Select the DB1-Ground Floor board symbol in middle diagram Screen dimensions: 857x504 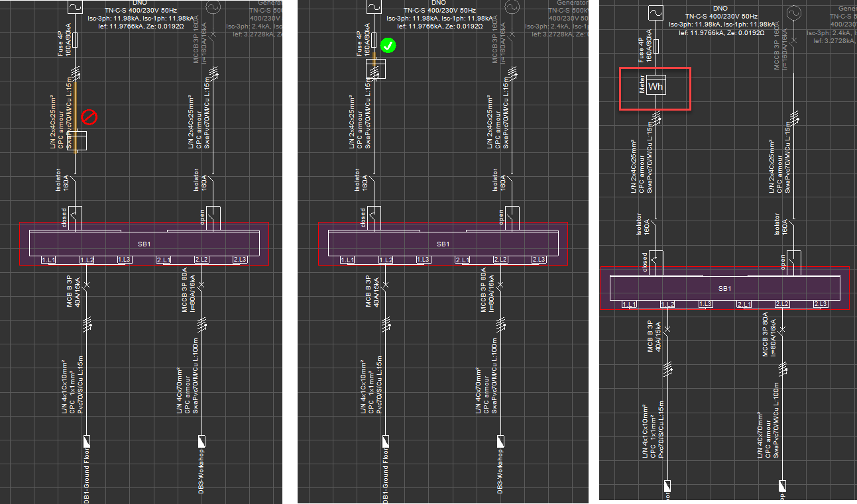click(386, 440)
